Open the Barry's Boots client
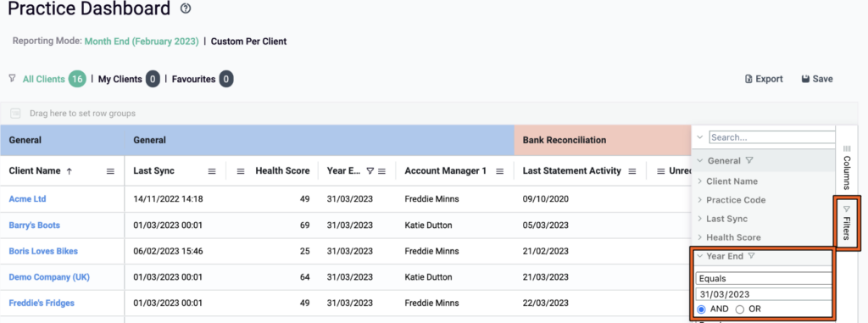Image resolution: width=868 pixels, height=323 pixels. (x=34, y=225)
